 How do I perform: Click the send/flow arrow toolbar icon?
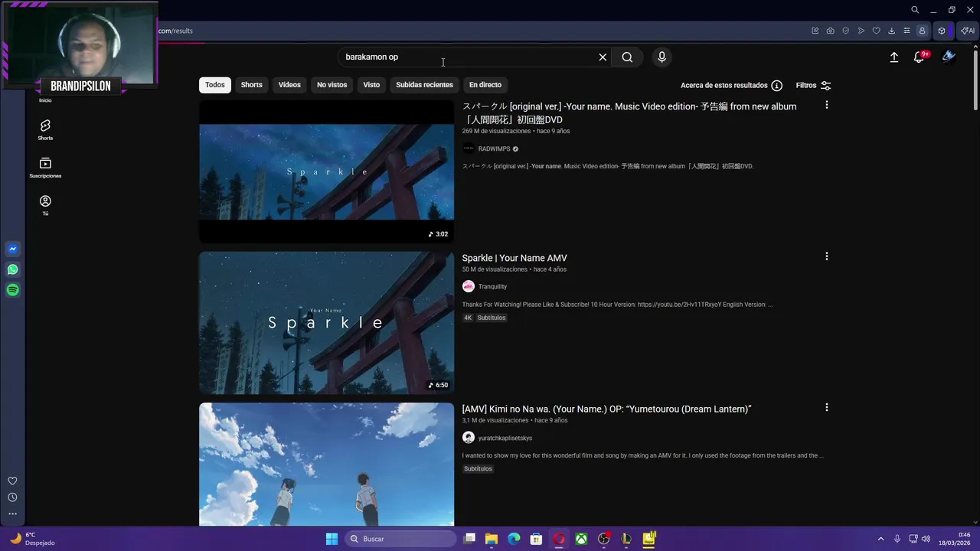pos(861,31)
